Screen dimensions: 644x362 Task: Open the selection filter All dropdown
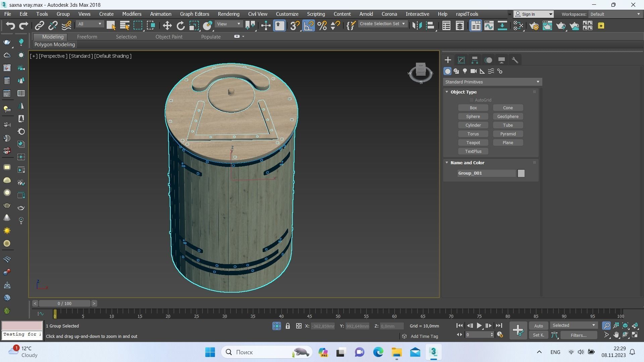tap(90, 24)
